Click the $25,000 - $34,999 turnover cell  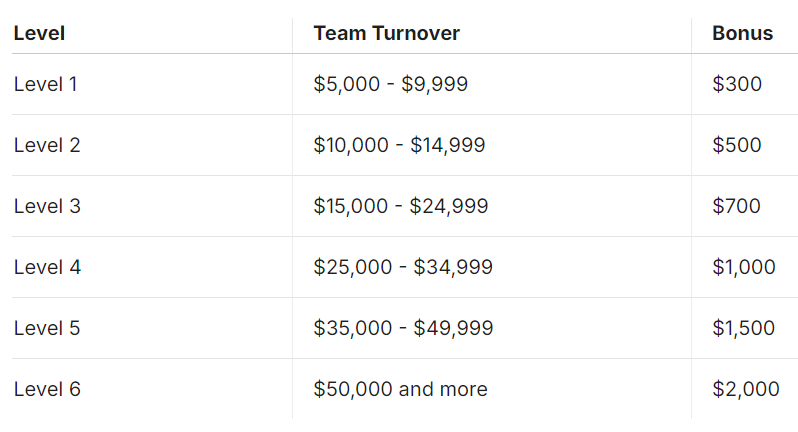403,267
